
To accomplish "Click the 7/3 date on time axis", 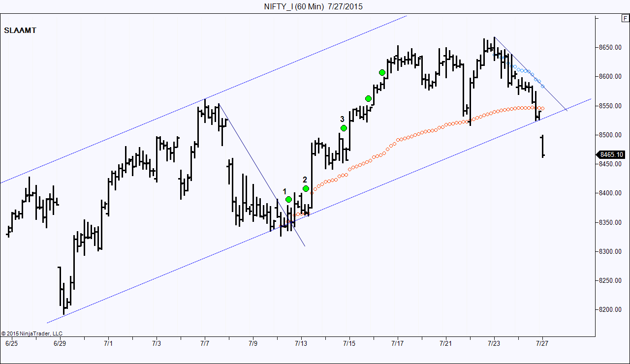I will (157, 343).
